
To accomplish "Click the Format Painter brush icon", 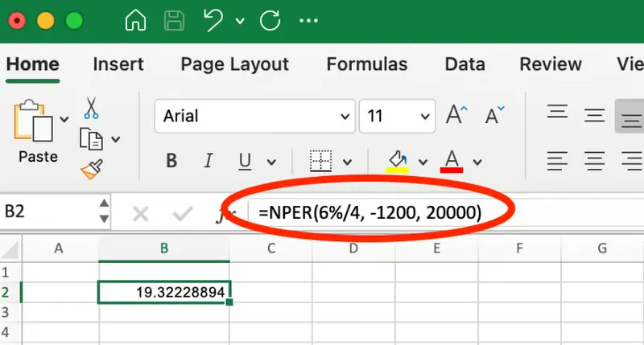I will (91, 170).
